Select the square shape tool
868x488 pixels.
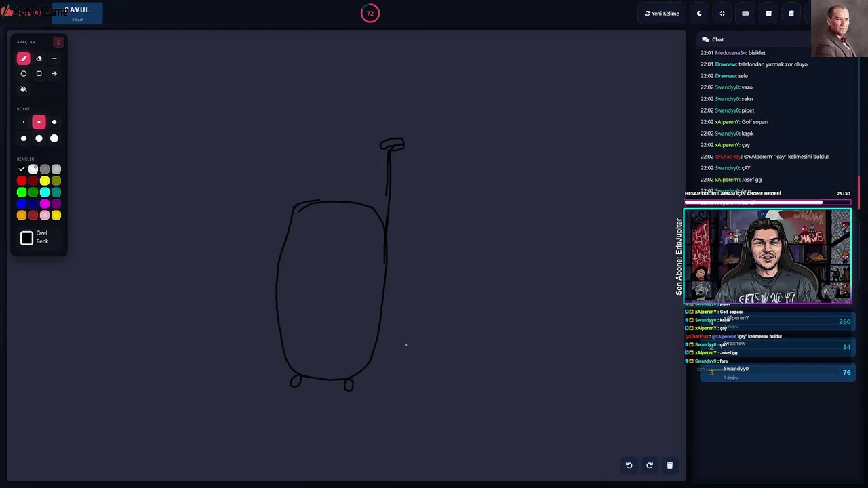pos(39,73)
